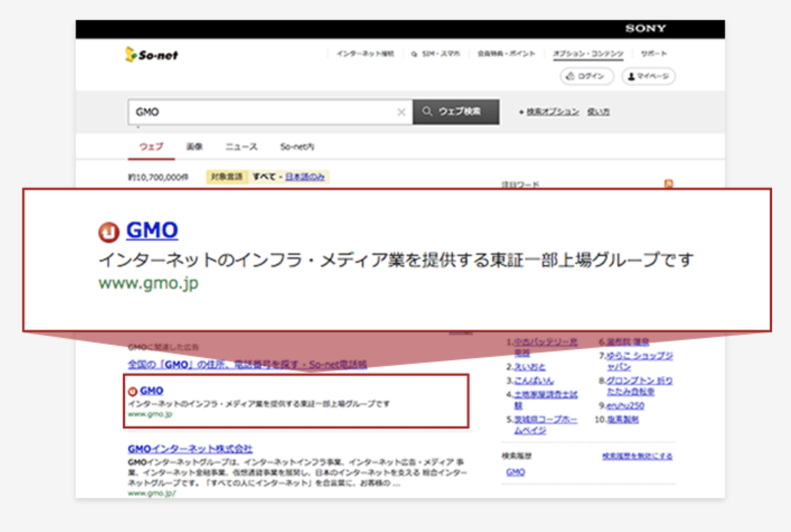791x532 pixels.
Task: Open SIM・スマホ in the top navigation
Action: 436,54
